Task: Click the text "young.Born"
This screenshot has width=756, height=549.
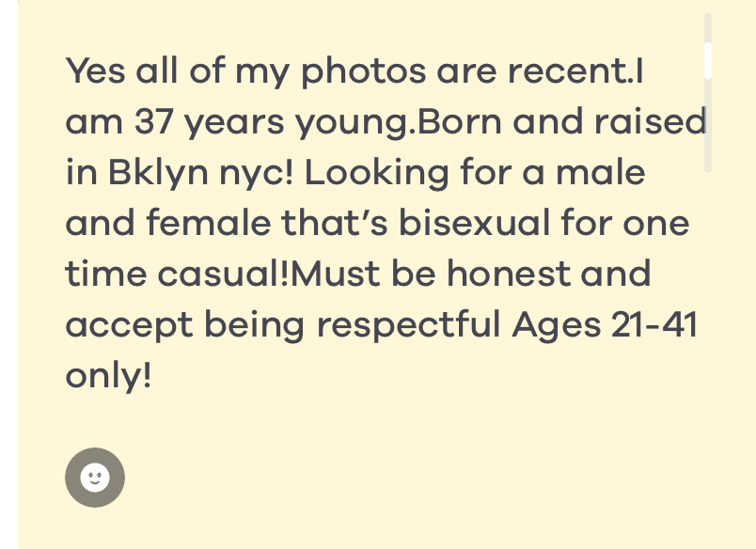Action: click(399, 122)
